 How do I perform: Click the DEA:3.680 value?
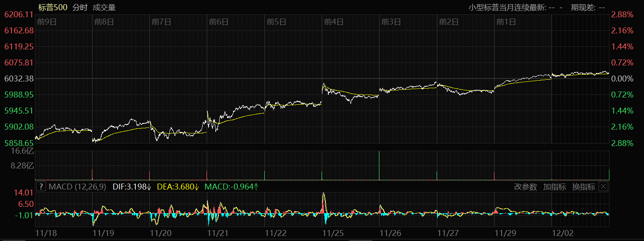pos(178,187)
